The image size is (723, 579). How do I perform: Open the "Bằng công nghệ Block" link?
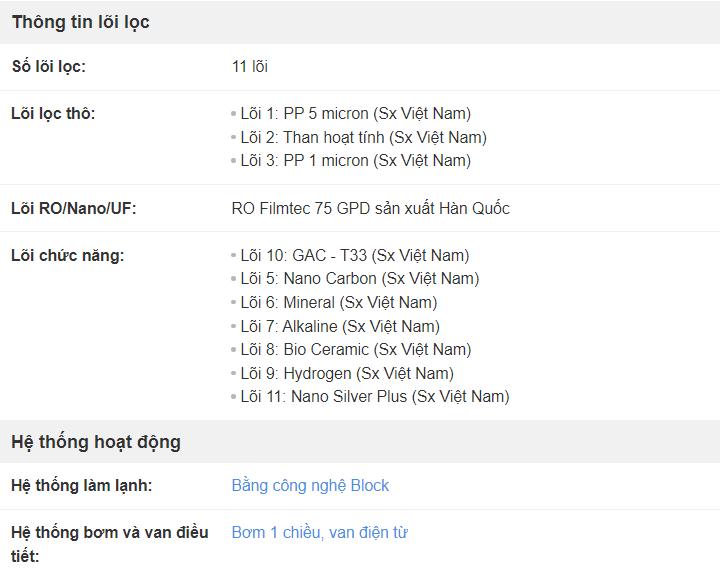tap(310, 485)
